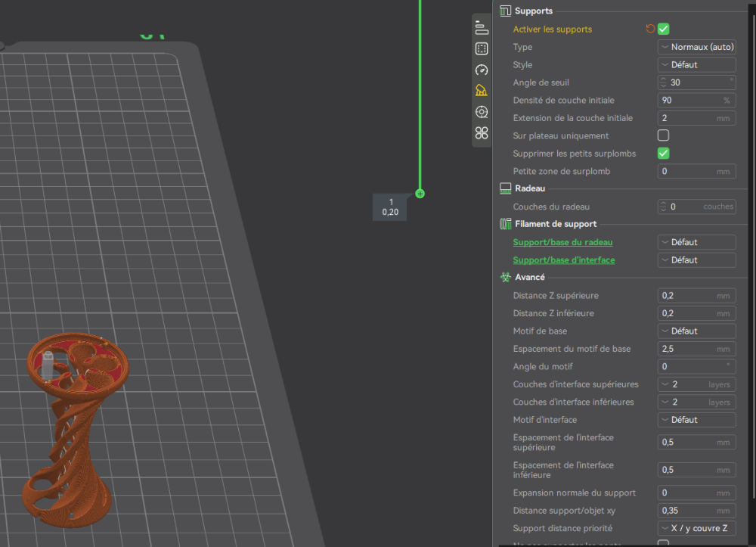Click the 'Distance Z inférieure' field
This screenshot has width=756, height=547.
tap(697, 313)
